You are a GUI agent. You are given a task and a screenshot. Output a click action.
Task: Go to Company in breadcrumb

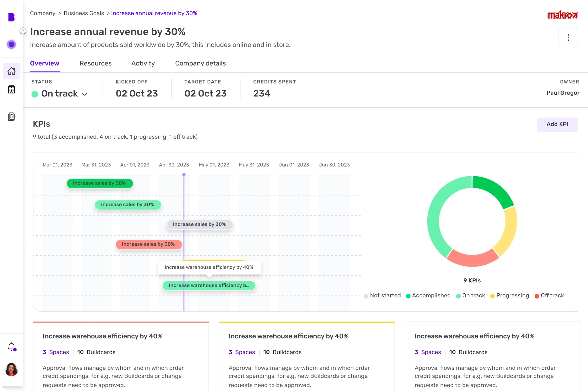[x=43, y=13]
